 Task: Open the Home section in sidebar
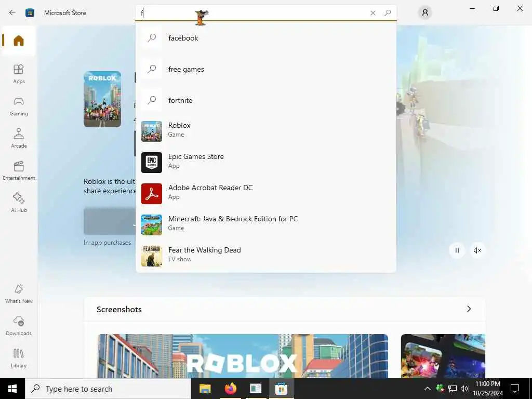19,41
